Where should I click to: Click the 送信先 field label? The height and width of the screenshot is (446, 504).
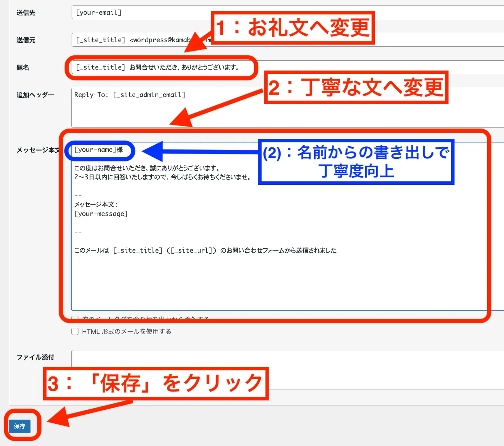pyautogui.click(x=26, y=13)
